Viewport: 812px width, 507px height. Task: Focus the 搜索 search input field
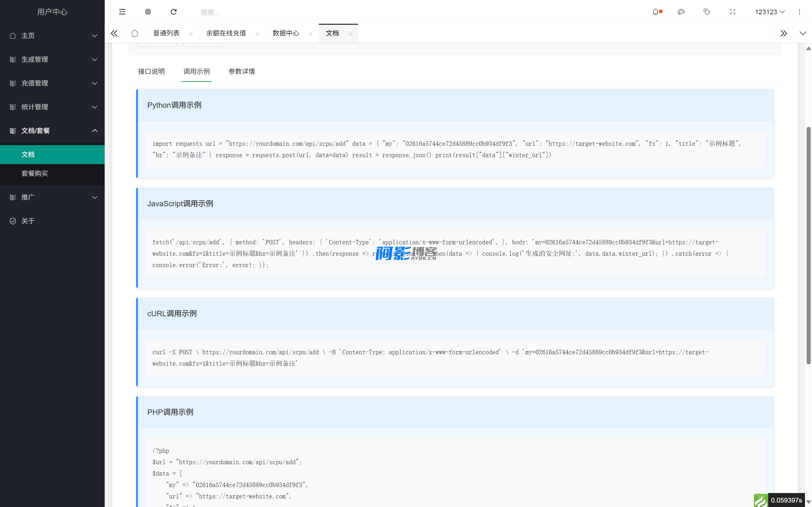pyautogui.click(x=235, y=12)
